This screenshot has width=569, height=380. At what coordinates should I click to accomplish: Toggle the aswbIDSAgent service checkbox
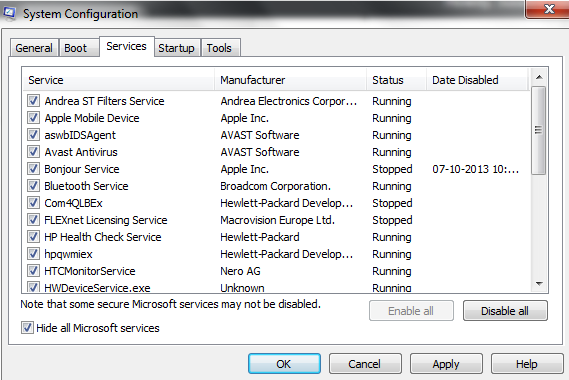[x=33, y=135]
